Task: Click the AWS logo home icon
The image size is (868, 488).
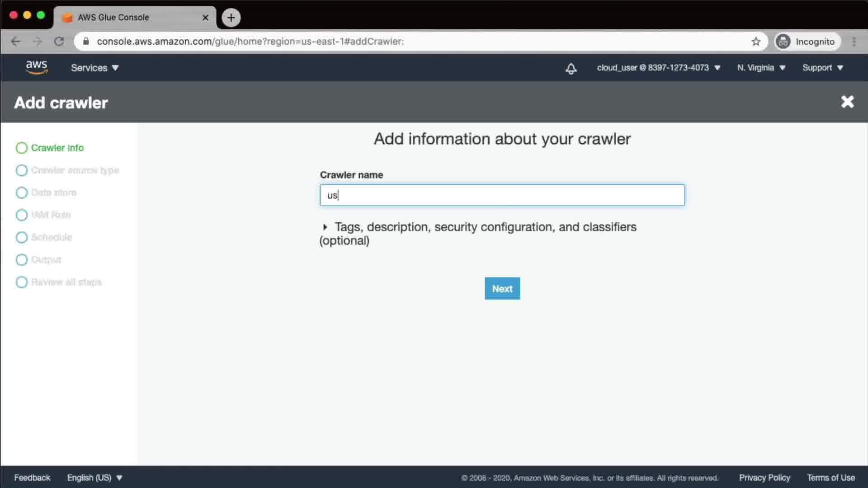Action: pos(37,67)
